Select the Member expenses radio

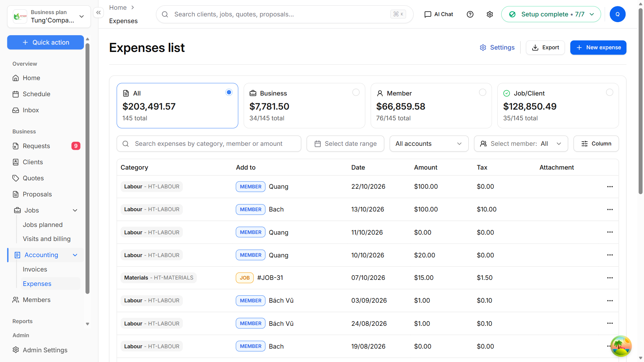[x=483, y=93]
